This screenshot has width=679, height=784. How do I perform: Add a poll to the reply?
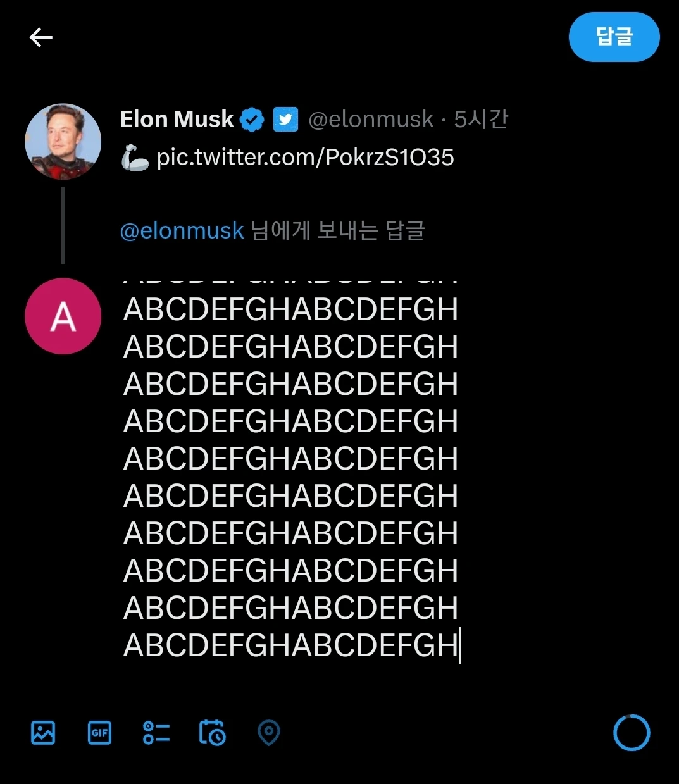[x=156, y=733]
